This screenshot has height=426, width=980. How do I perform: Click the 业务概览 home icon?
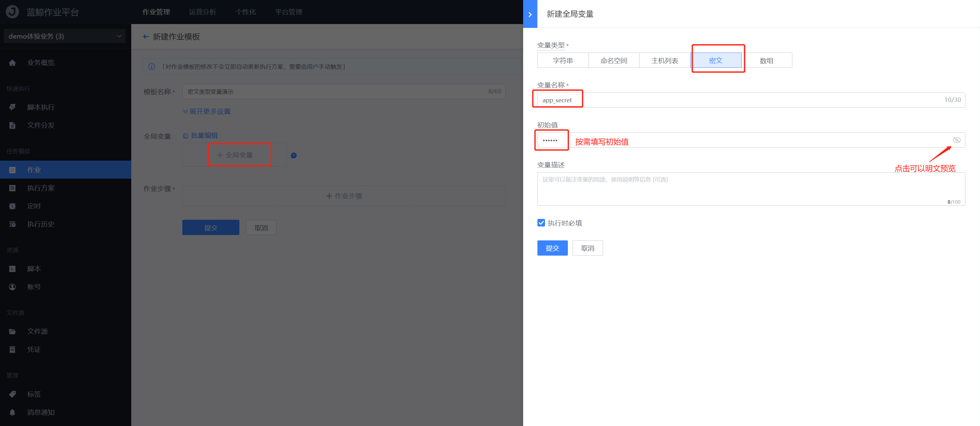pos(12,63)
